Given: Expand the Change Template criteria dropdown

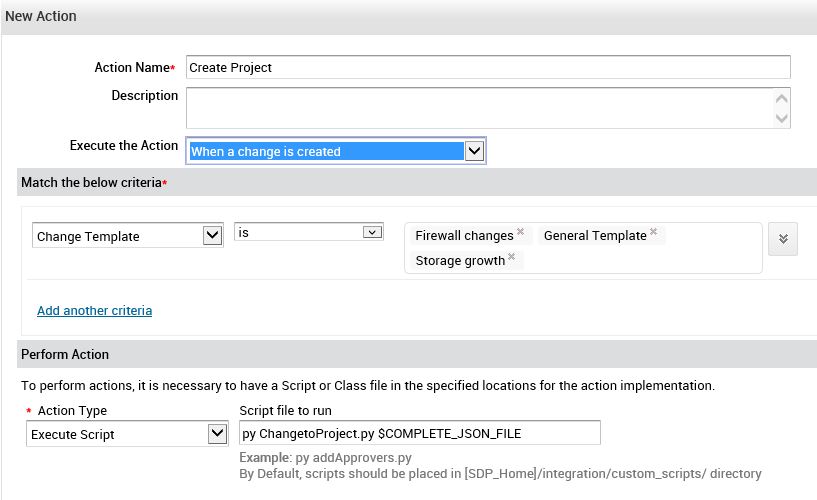Looking at the screenshot, I should coord(212,236).
